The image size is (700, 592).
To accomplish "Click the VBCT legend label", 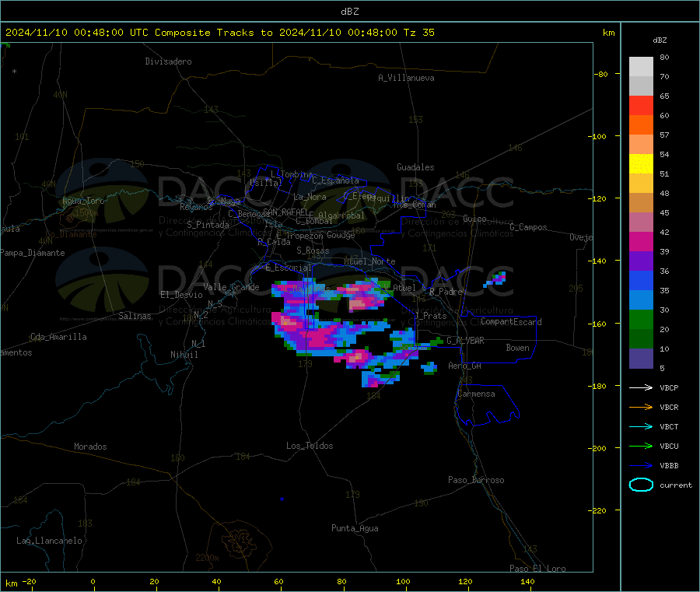I will [x=669, y=426].
